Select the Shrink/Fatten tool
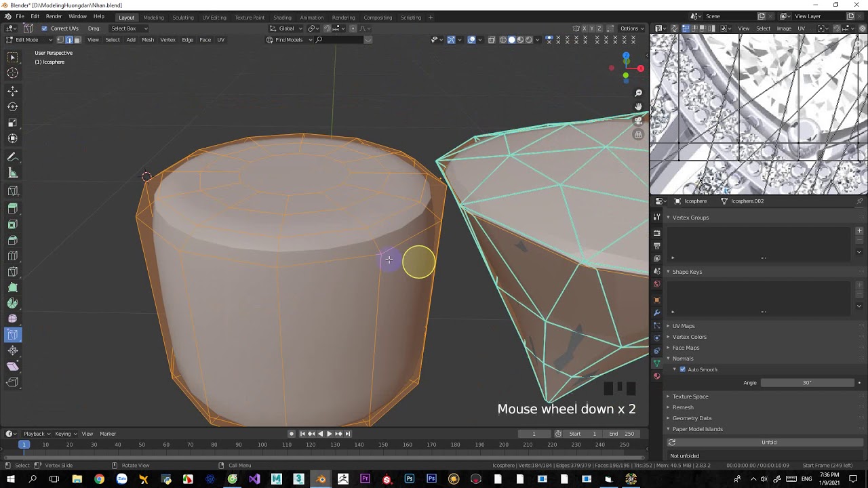This screenshot has width=868, height=488. point(13,350)
